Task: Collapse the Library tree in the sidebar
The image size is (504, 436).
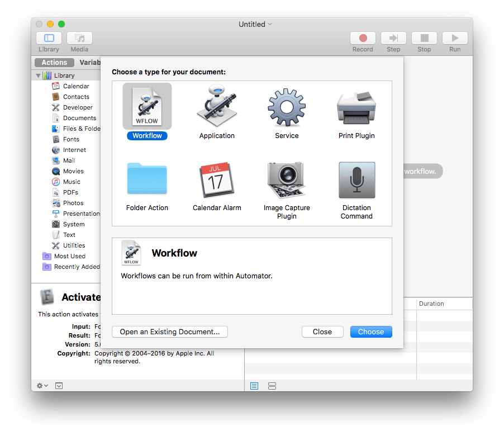Action: pyautogui.click(x=38, y=75)
